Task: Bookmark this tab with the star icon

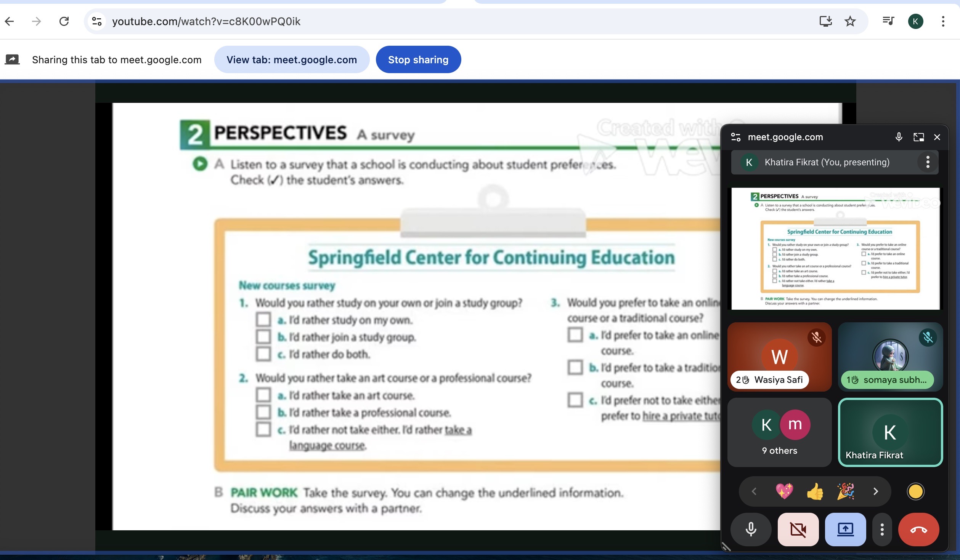Action: (x=850, y=21)
